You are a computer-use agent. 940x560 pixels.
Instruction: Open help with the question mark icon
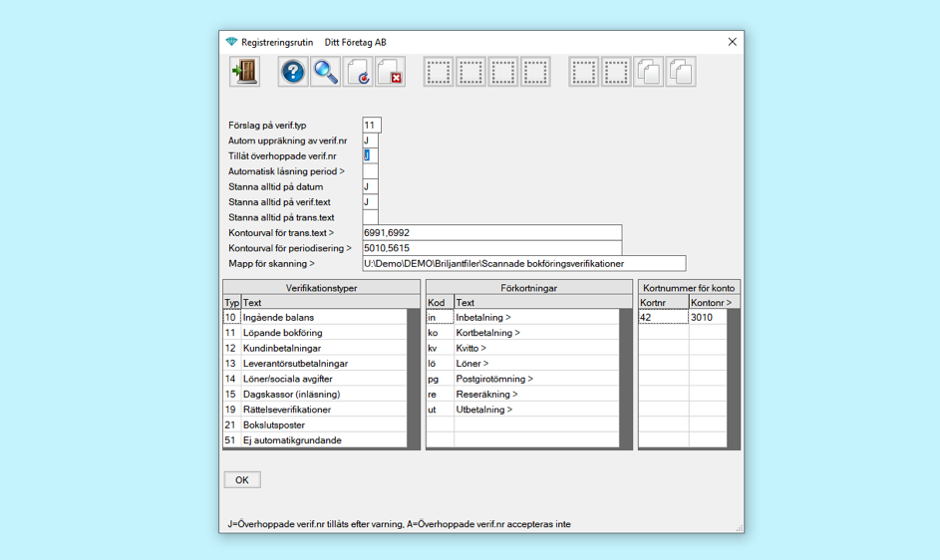[x=293, y=72]
